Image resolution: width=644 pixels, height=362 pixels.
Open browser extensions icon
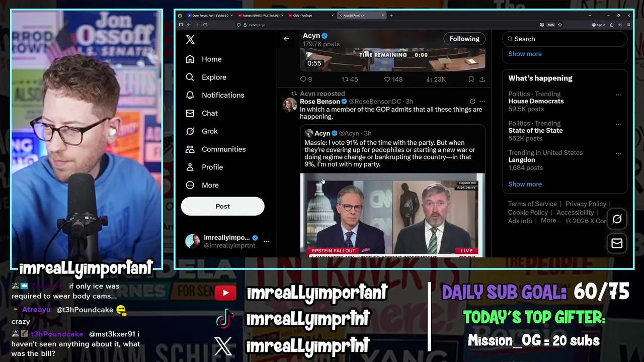coord(612,25)
